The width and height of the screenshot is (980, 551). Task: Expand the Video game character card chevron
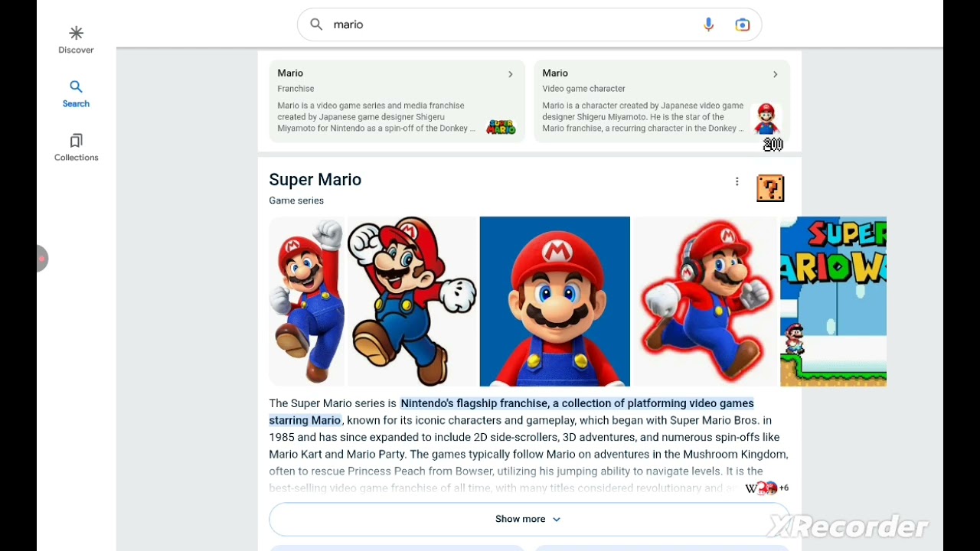[775, 74]
